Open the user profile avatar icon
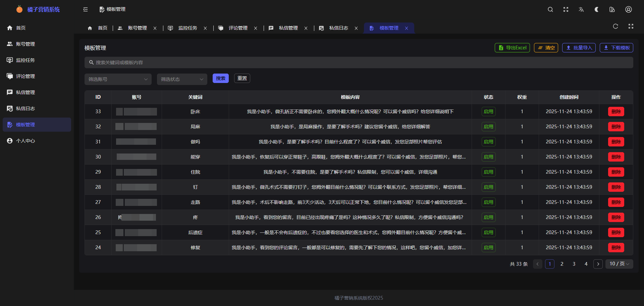Image resolution: width=644 pixels, height=306 pixels. [x=628, y=9]
